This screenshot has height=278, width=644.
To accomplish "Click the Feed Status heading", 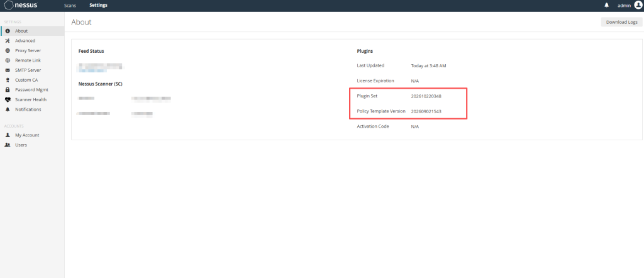I will (91, 51).
